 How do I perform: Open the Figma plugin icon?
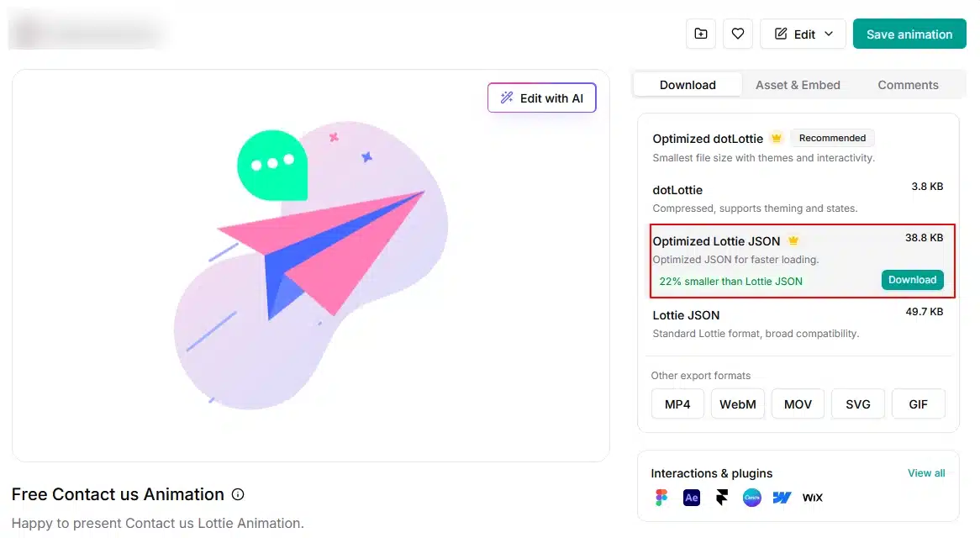click(x=661, y=498)
